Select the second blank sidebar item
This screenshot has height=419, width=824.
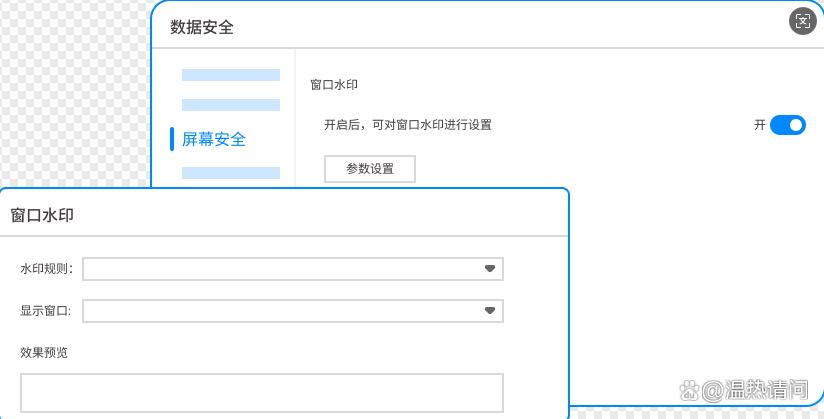pos(230,105)
